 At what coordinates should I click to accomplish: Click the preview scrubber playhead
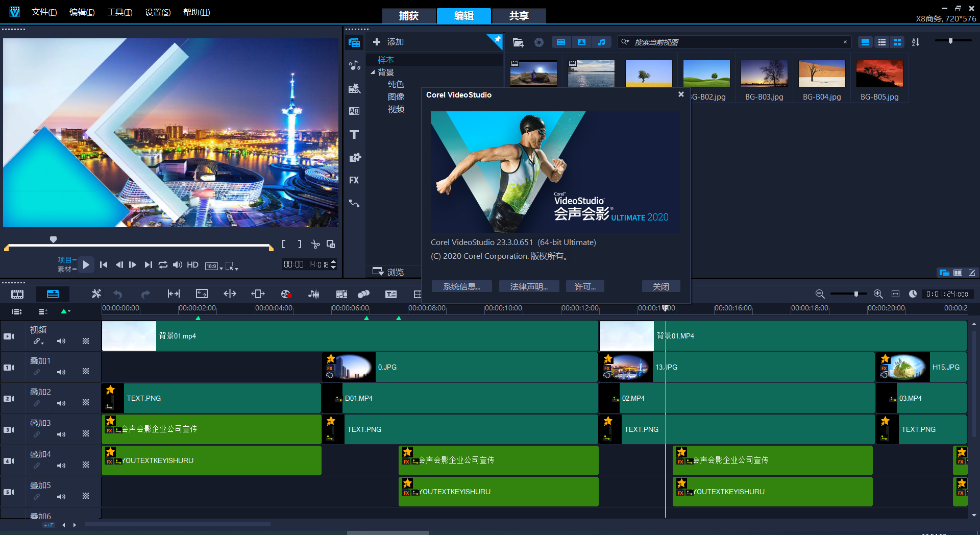[x=53, y=239]
